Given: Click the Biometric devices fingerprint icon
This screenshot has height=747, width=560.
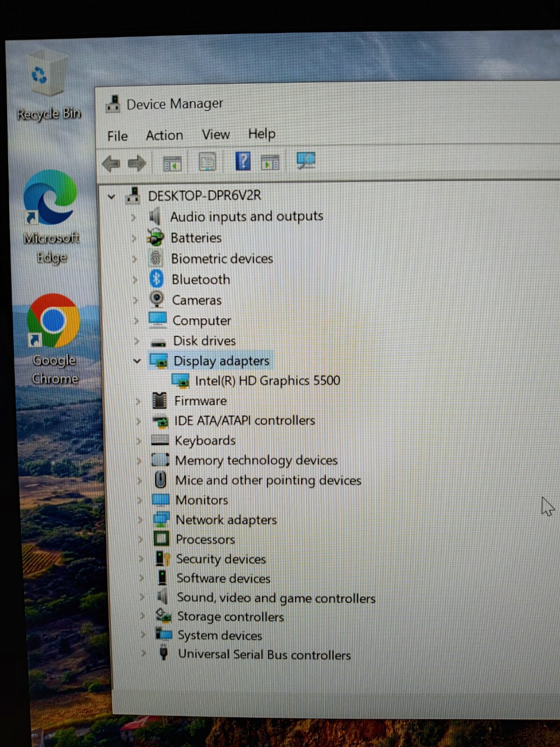Looking at the screenshot, I should 156,258.
